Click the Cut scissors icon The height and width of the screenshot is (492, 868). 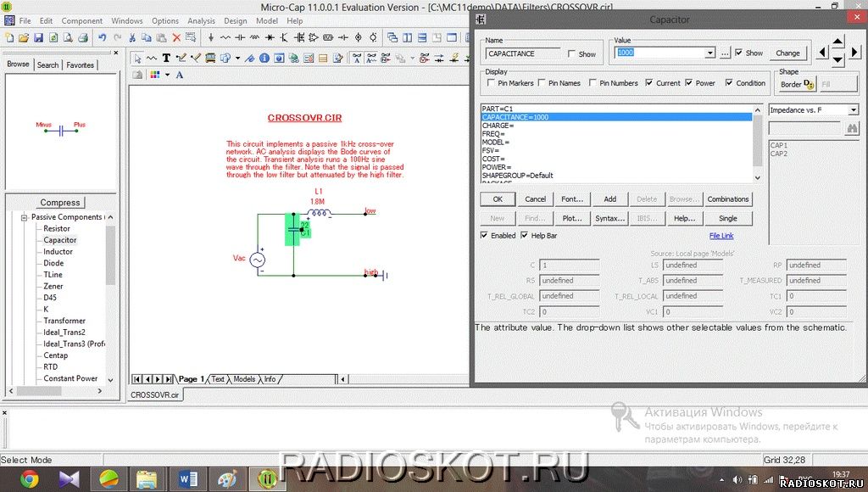point(132,37)
